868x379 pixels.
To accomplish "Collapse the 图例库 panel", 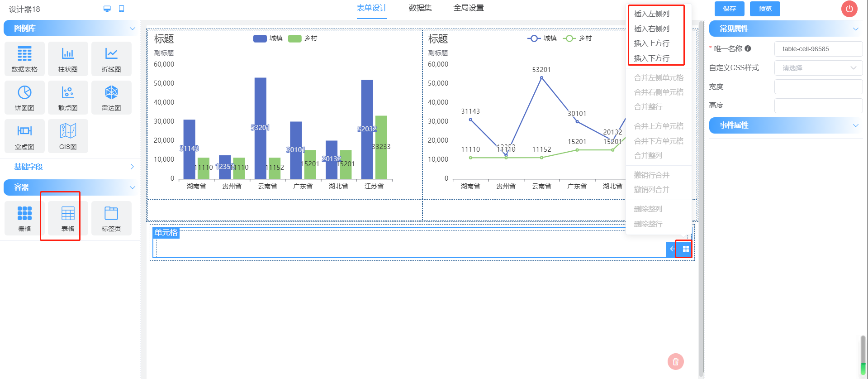I will 133,28.
